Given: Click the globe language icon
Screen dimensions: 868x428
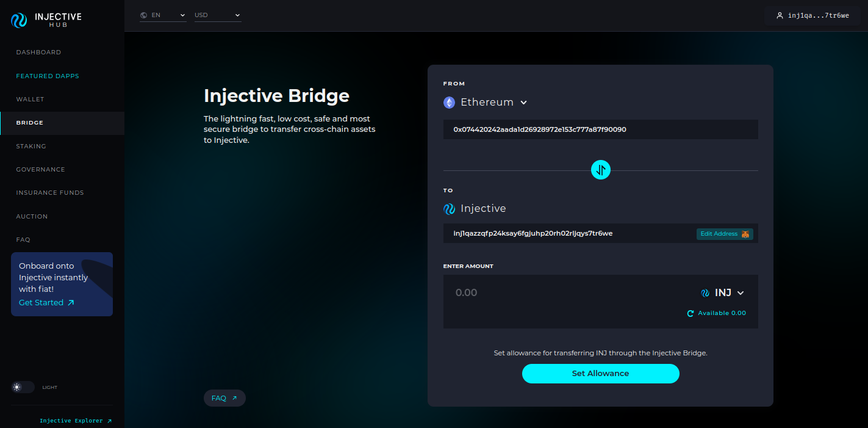Looking at the screenshot, I should tap(144, 15).
